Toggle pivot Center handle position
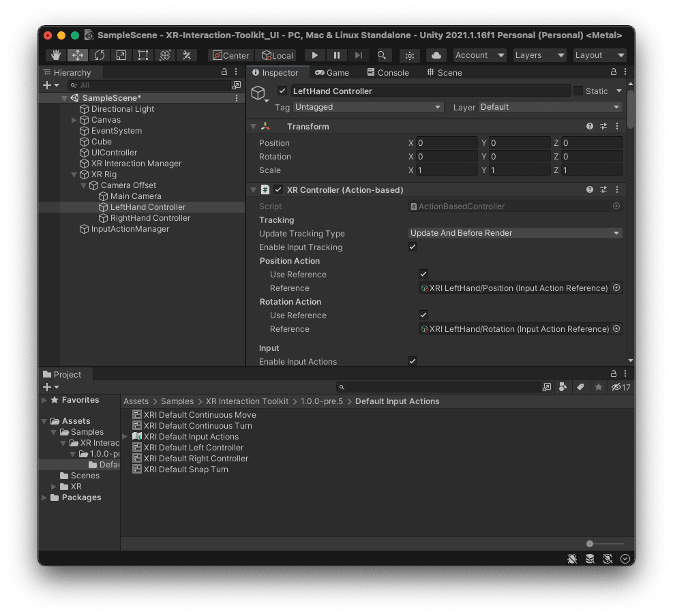673x616 pixels. point(231,55)
